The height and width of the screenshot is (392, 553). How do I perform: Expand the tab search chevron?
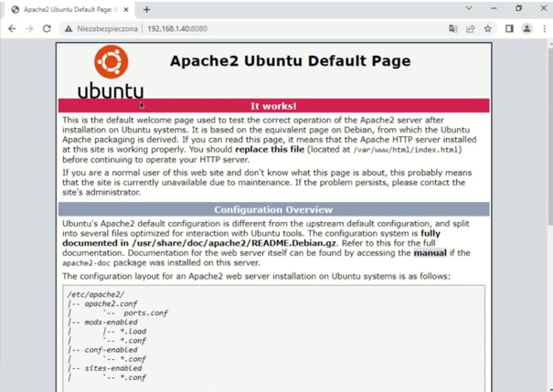coord(469,8)
